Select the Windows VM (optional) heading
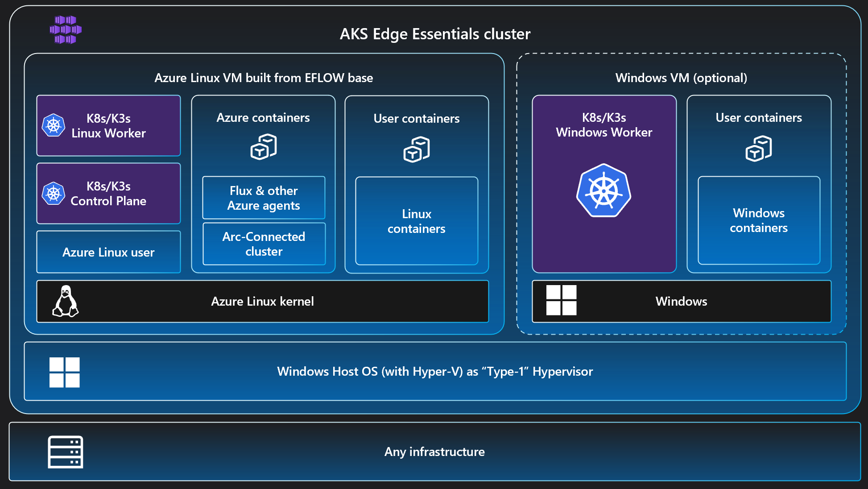Screen dimensions: 868x489 [x=681, y=78]
